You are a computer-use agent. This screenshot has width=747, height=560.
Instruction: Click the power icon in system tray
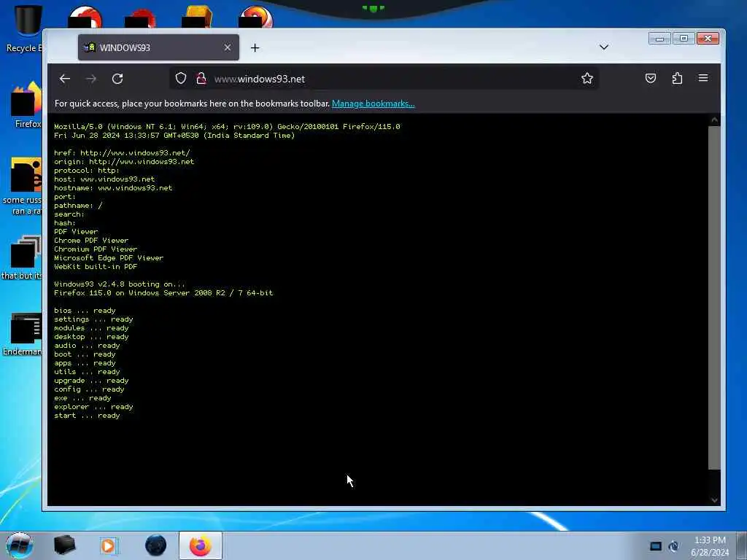673,546
